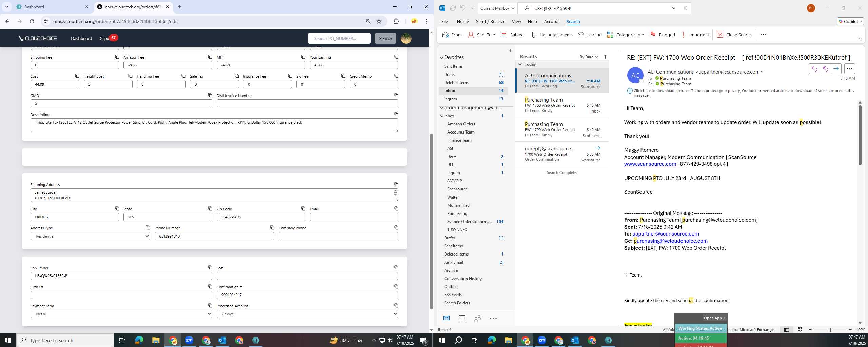Filter search results by Unread
The image size is (868, 347).
[x=590, y=35]
